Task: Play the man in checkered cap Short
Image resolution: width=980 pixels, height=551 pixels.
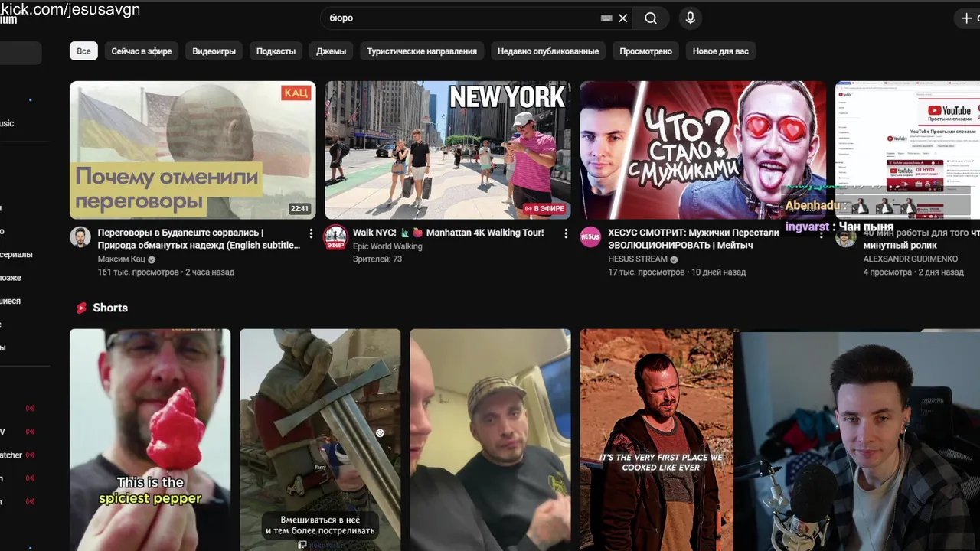Action: coord(490,440)
